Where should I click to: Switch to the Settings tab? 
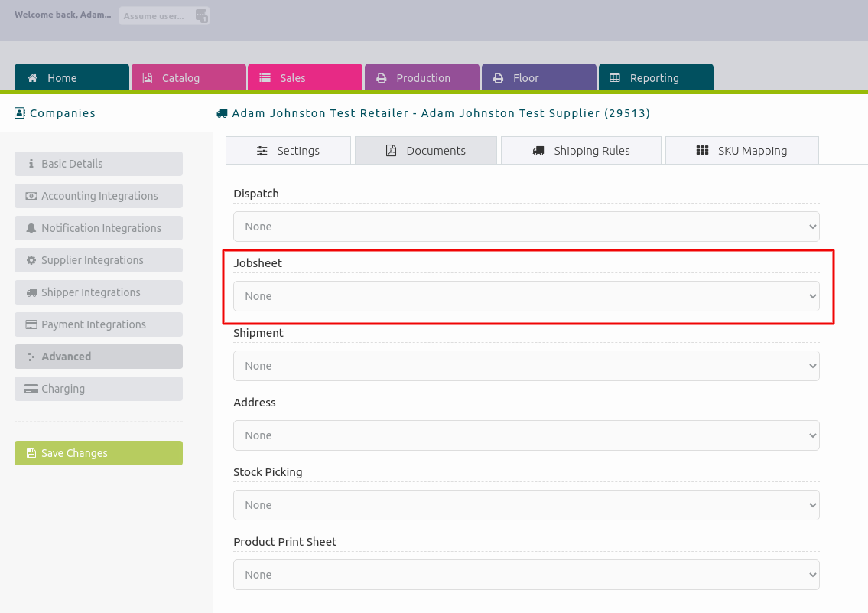[x=288, y=151]
